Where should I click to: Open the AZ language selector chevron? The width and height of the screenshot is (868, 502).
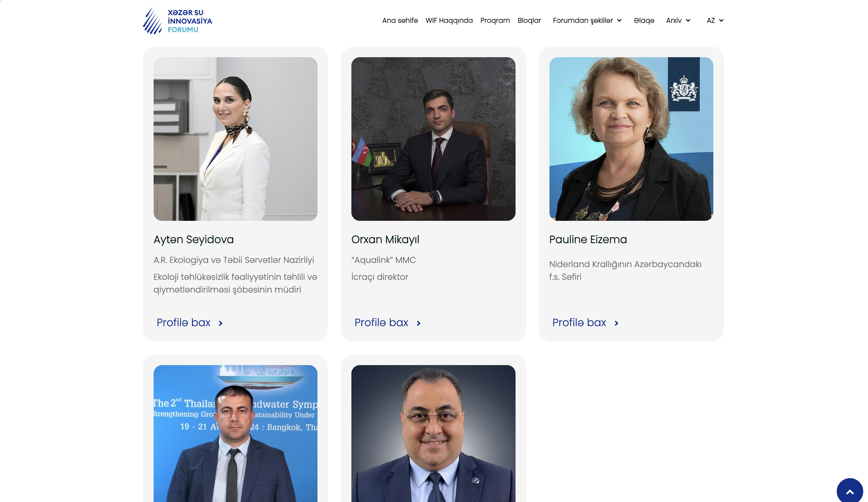721,20
